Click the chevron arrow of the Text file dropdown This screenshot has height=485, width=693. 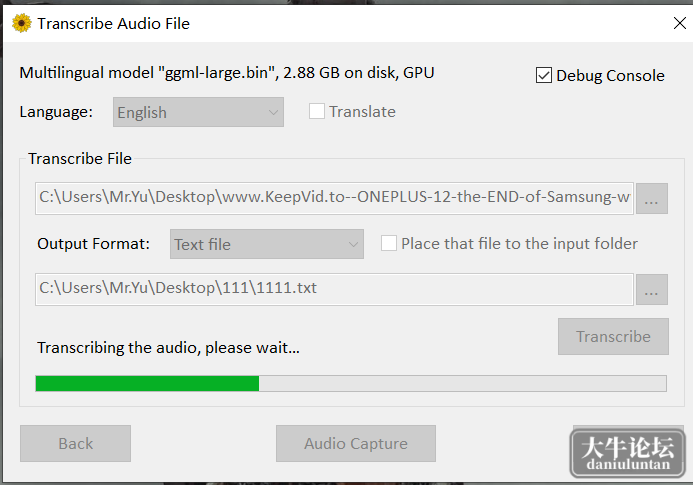353,244
